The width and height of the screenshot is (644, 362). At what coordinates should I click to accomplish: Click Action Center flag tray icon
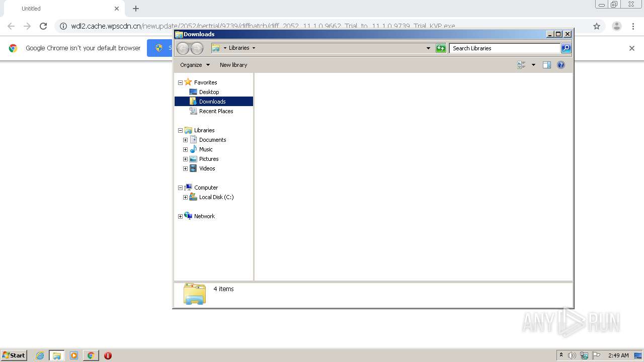(596, 355)
